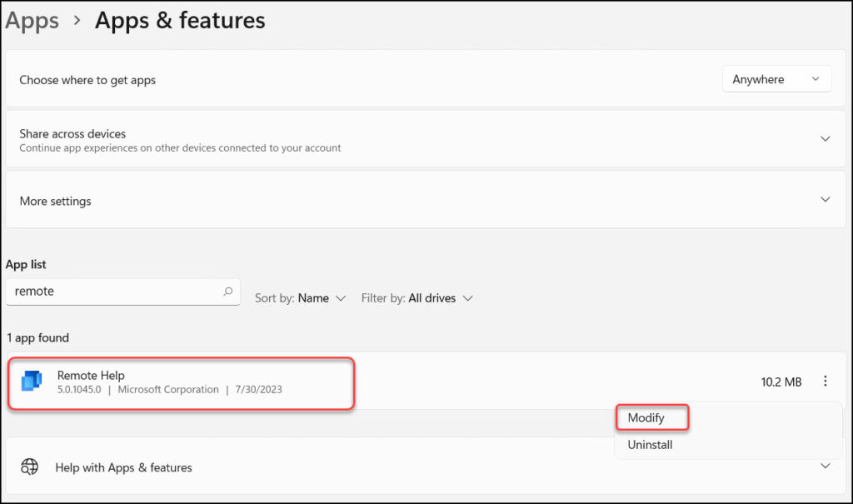Select the Remote Help app name
The image size is (853, 504).
click(x=91, y=376)
